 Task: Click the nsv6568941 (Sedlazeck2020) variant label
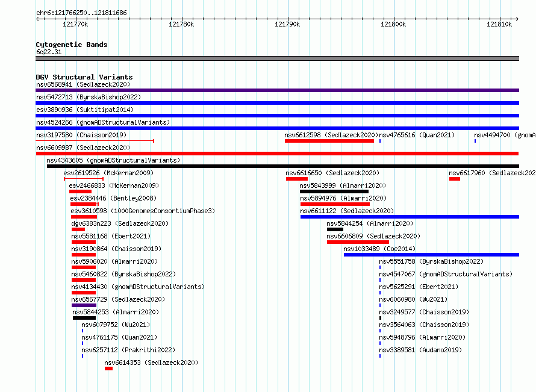point(83,84)
